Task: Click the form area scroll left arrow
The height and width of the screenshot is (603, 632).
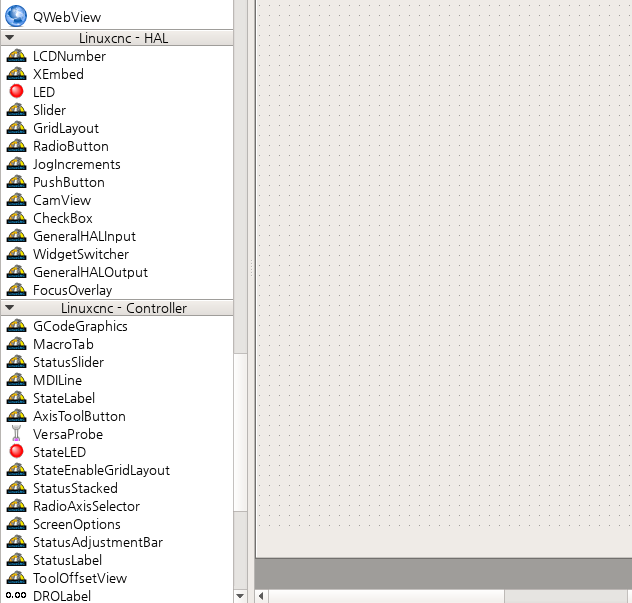Action: tap(261, 596)
